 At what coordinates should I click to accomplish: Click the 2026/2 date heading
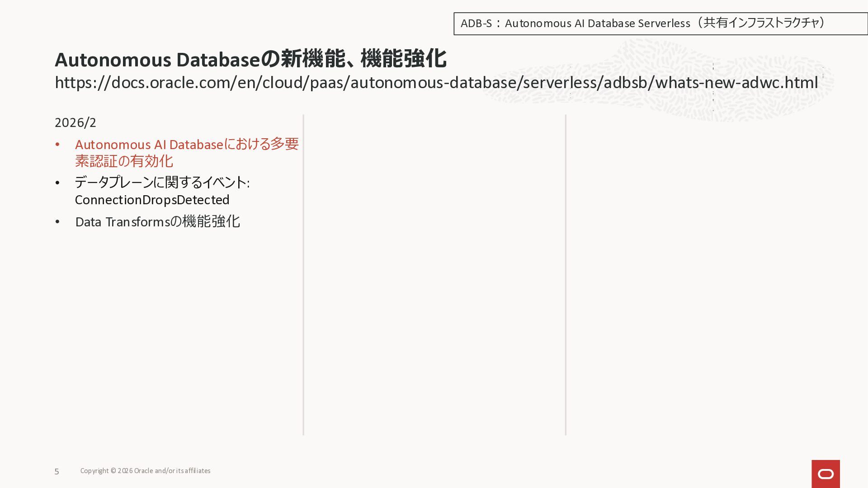(75, 122)
